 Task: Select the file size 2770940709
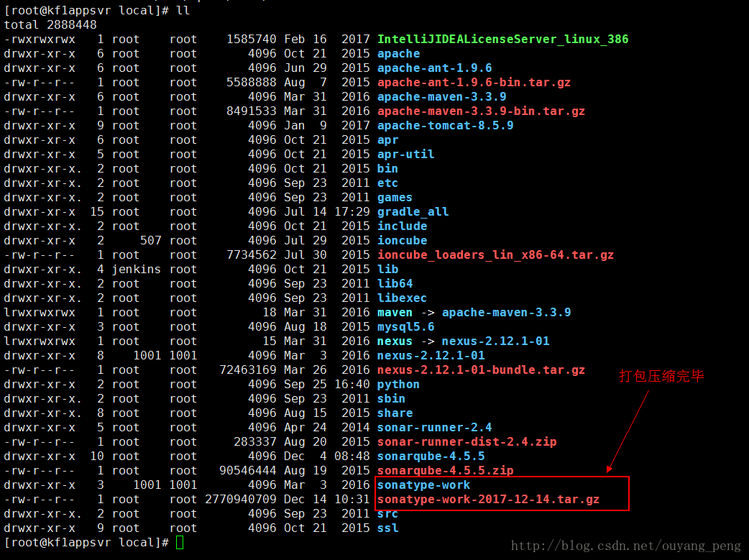coord(241,500)
